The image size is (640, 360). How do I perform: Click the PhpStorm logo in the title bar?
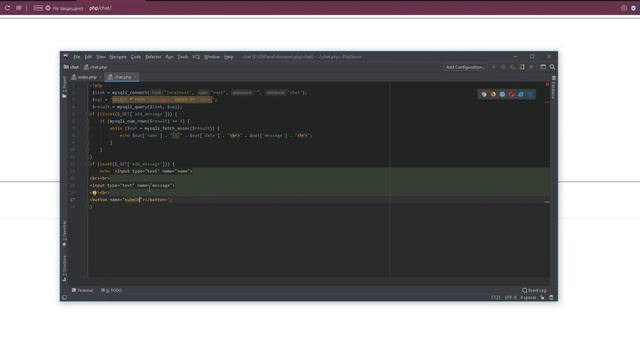66,57
